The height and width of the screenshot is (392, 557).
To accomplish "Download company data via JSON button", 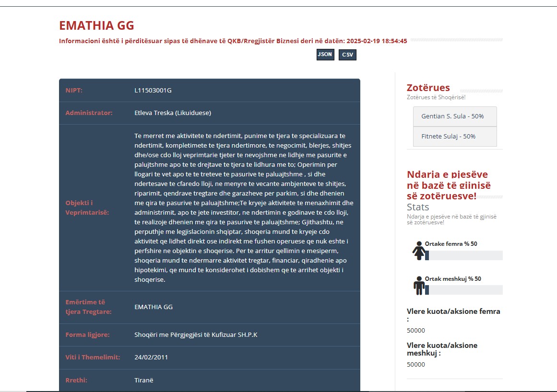I will (325, 55).
